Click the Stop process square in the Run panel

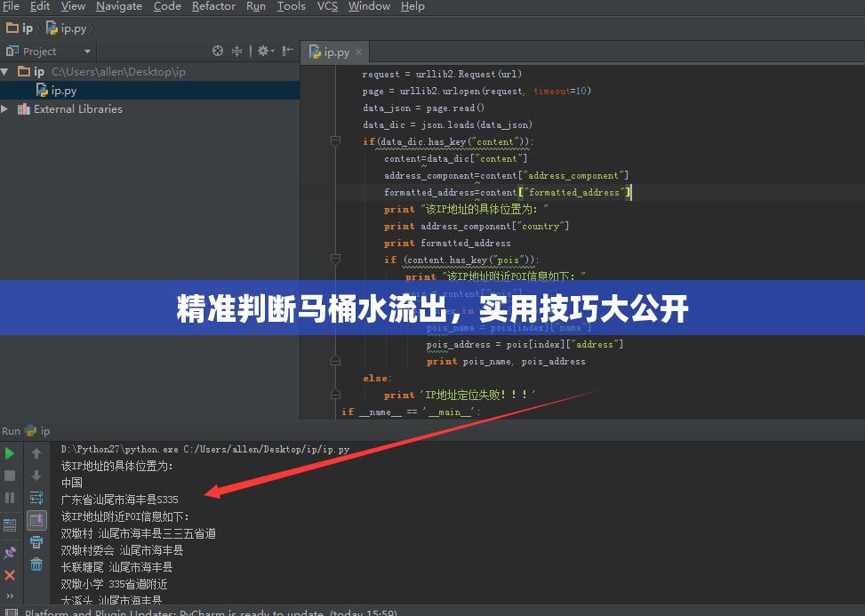pos(10,476)
